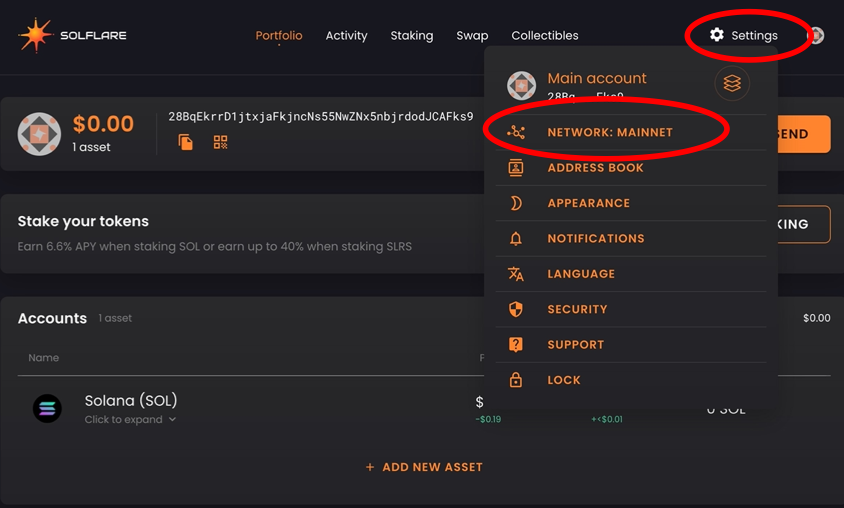Open the Collectibles tab

[545, 36]
